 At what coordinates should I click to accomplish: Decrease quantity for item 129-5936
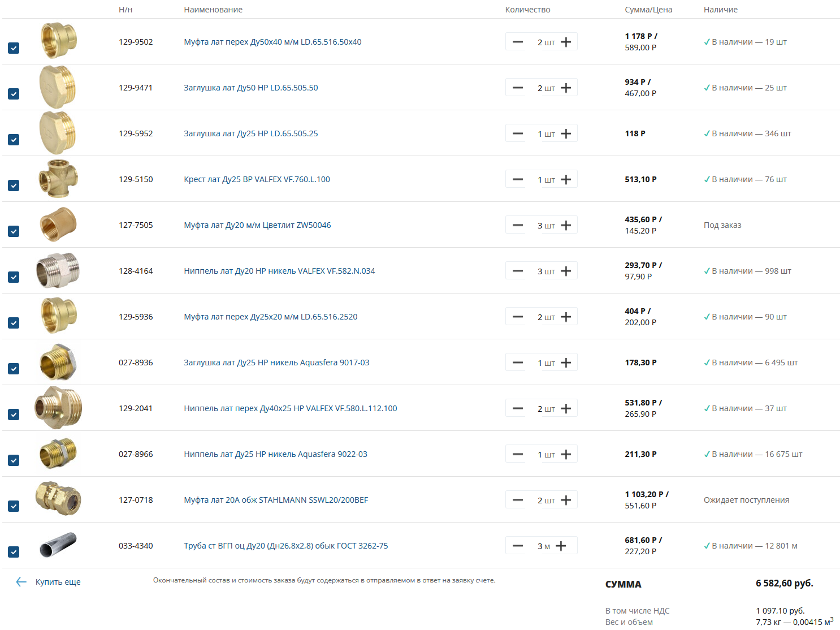[x=518, y=317]
